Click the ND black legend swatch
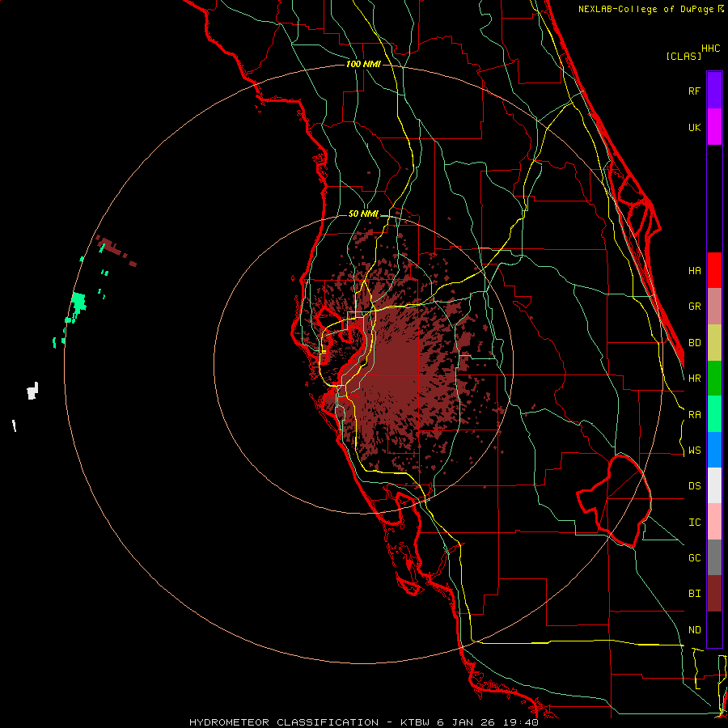Image resolution: width=728 pixels, height=728 pixels. [x=714, y=629]
